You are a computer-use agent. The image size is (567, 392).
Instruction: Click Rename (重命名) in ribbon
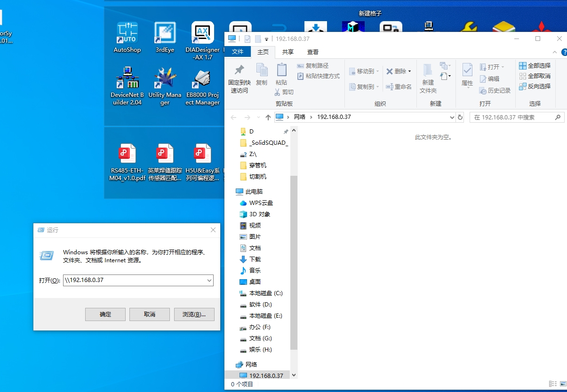click(x=399, y=87)
